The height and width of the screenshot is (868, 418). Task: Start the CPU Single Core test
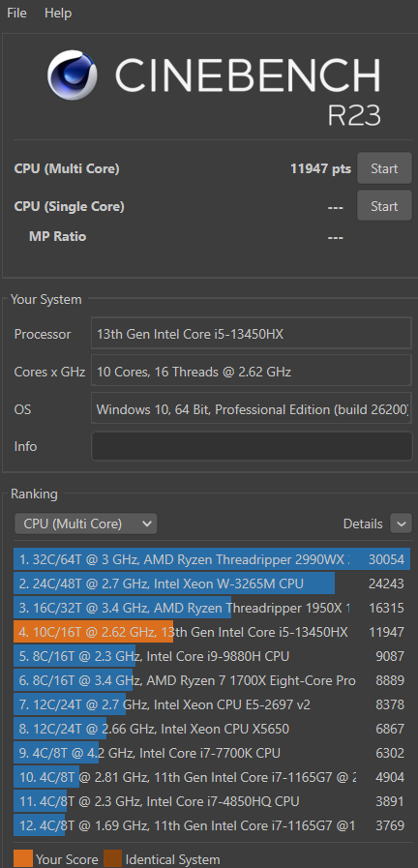coord(384,206)
